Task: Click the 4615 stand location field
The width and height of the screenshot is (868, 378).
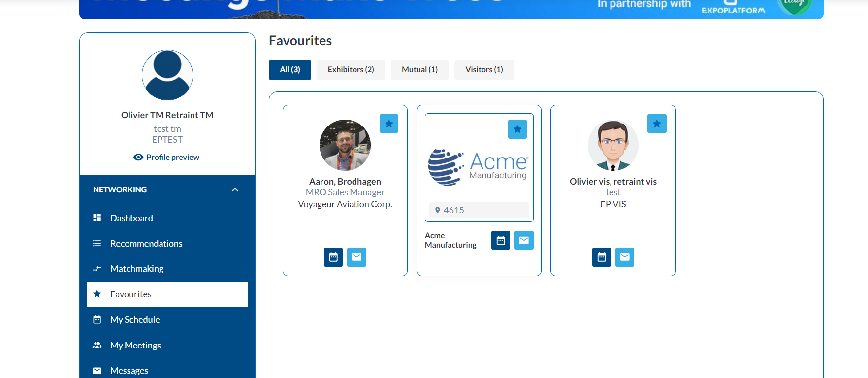Action: pyautogui.click(x=479, y=210)
